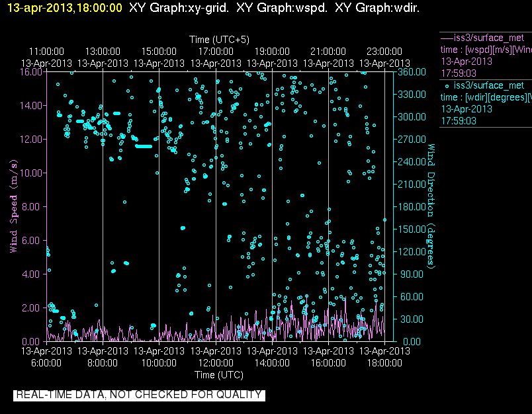Click the top axis 23:00:00 time label
Screen dimensions: 532x414
[384, 52]
